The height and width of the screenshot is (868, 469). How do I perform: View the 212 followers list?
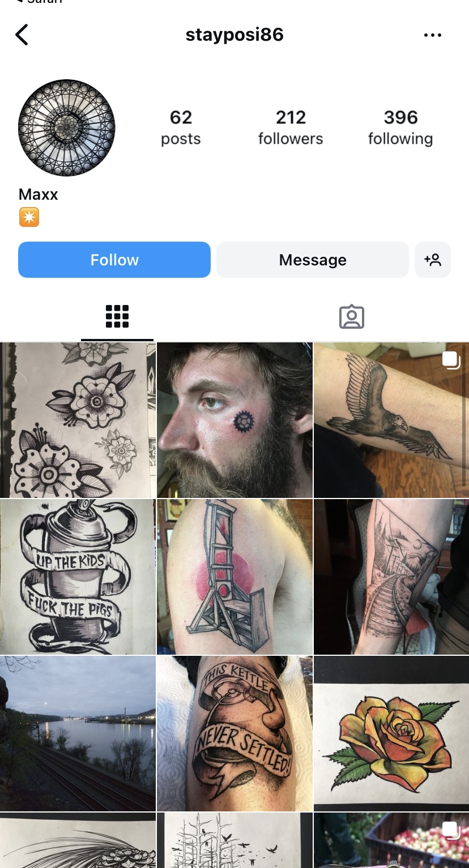click(291, 127)
